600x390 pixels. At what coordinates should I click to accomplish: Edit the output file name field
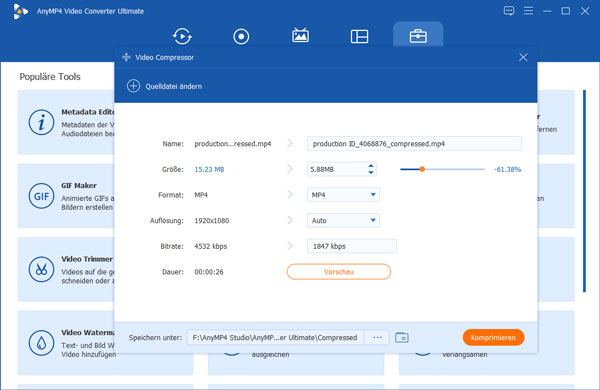click(x=414, y=144)
